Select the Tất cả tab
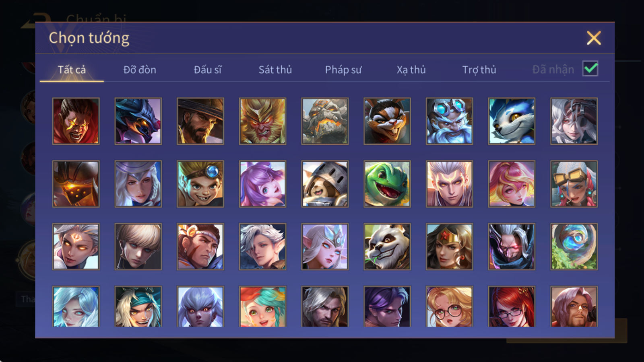The height and width of the screenshot is (362, 644). click(72, 70)
